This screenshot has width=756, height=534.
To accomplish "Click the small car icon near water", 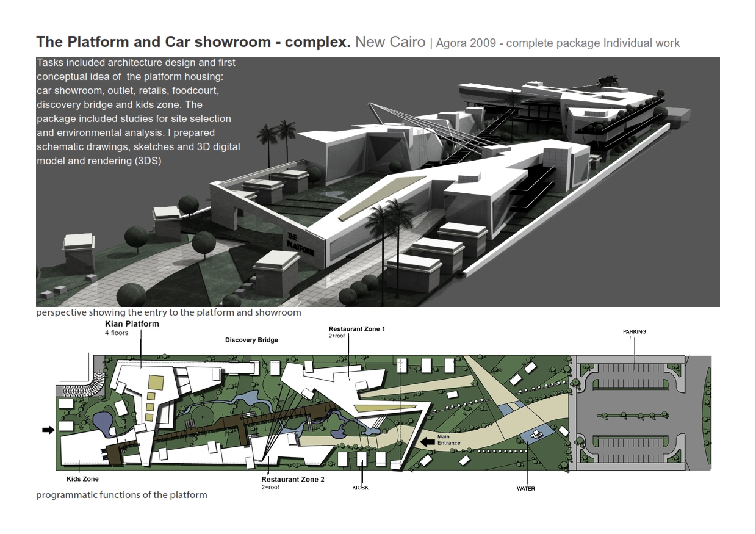I will pyautogui.click(x=537, y=434).
